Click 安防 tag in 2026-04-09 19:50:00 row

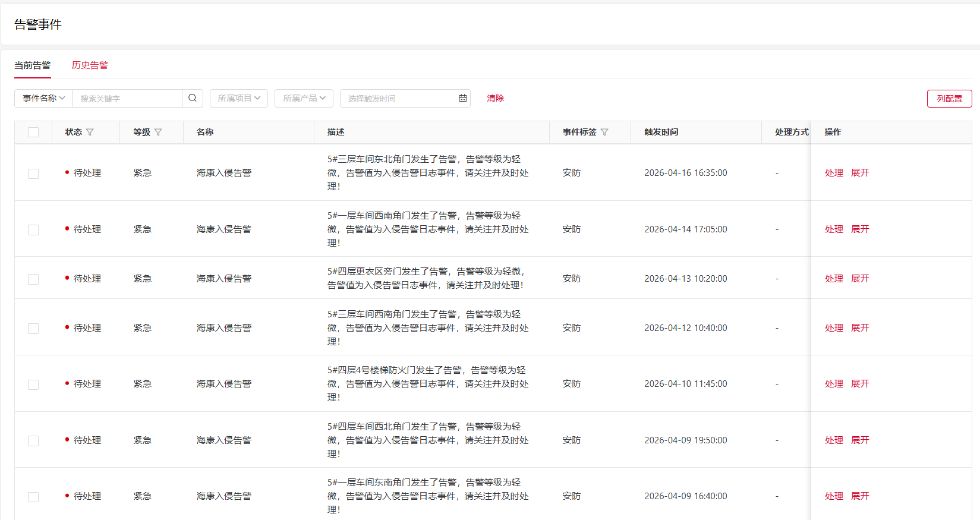[572, 440]
